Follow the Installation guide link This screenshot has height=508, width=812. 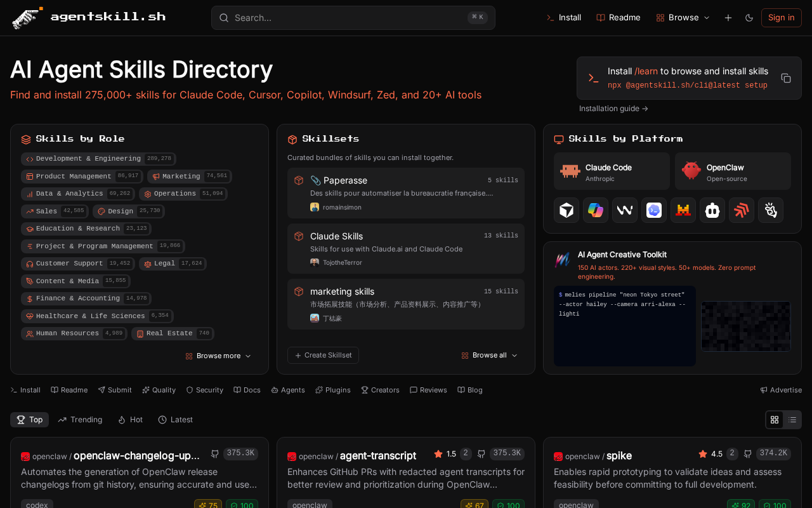(x=613, y=109)
